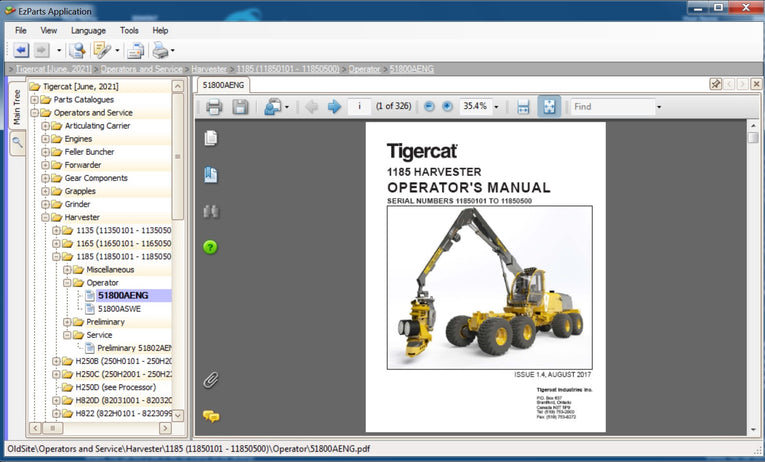Click the page number input box

[x=358, y=107]
